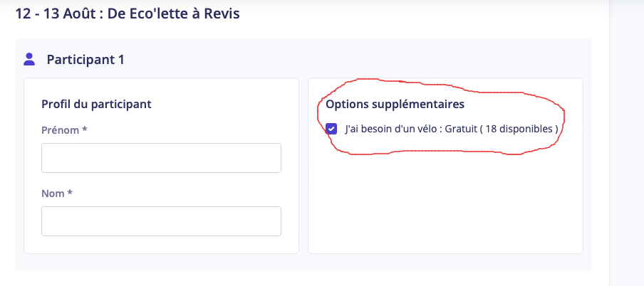Click the "Options supplémentaires" heading

click(395, 104)
